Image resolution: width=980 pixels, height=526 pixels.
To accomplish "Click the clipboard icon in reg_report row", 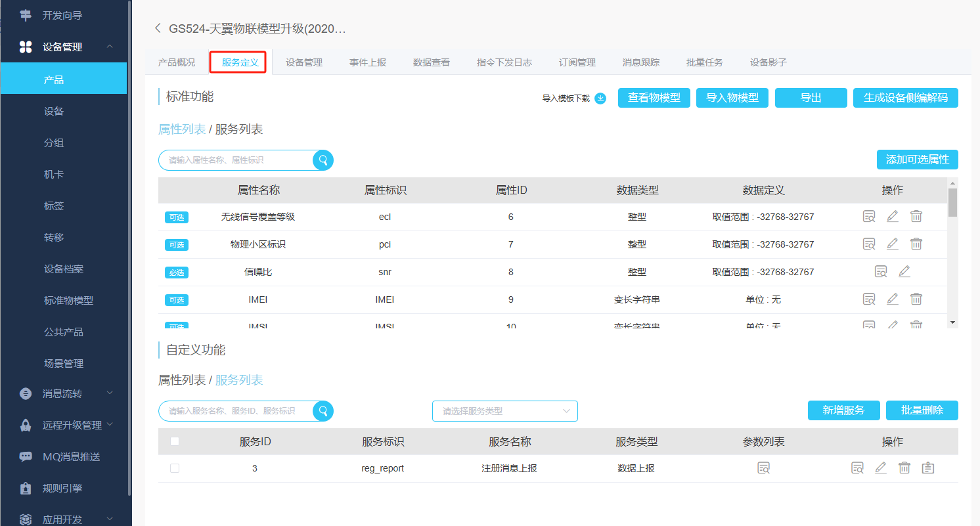I will [927, 468].
